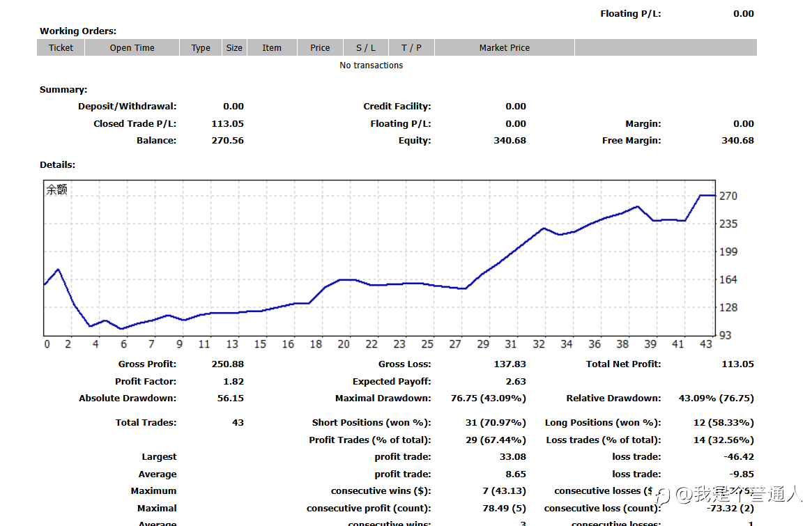This screenshot has width=812, height=526.
Task: Click x-axis label 43 on the chart
Action: pos(706,344)
